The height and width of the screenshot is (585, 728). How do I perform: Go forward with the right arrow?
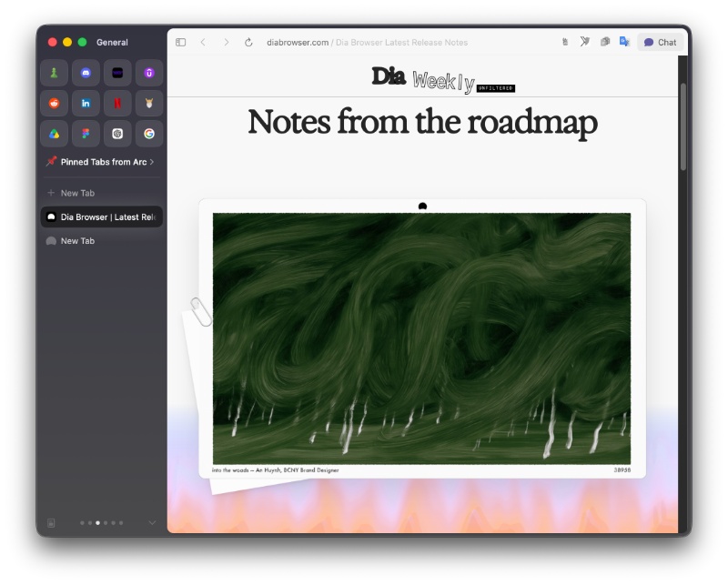(x=226, y=42)
